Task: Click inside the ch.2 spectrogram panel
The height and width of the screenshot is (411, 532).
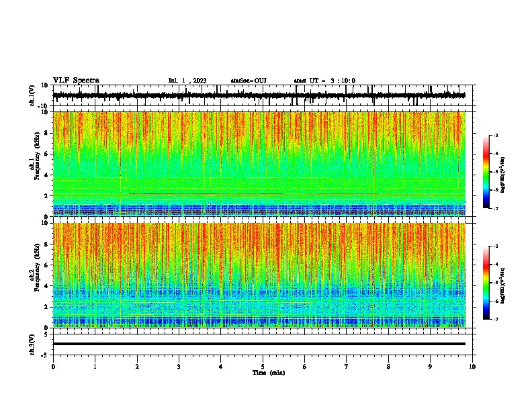Action: pos(259,275)
